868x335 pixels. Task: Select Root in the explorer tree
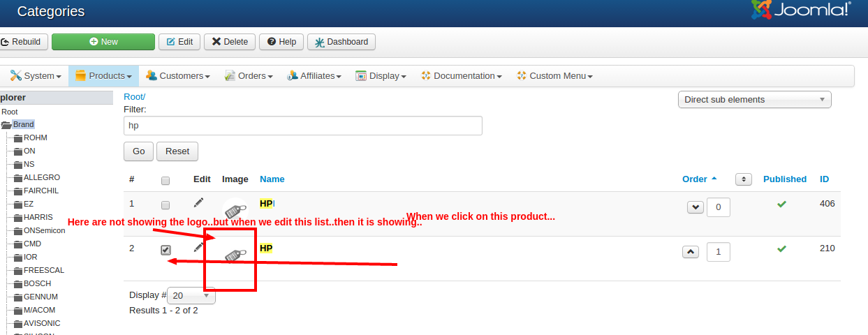coord(10,112)
